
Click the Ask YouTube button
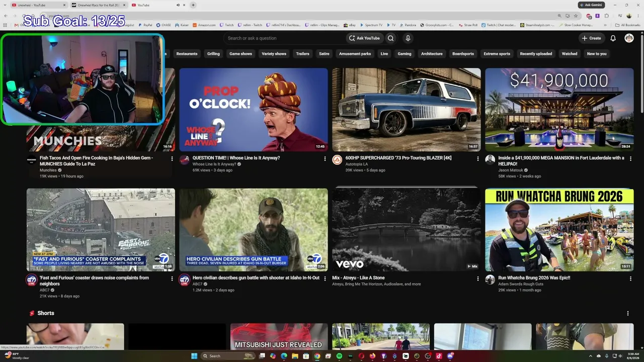(365, 38)
